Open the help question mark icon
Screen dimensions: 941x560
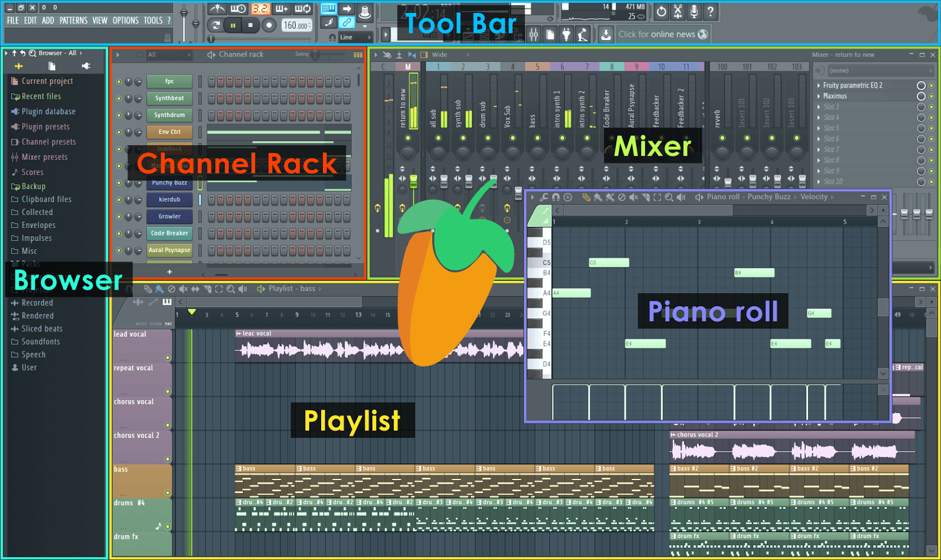(x=710, y=11)
